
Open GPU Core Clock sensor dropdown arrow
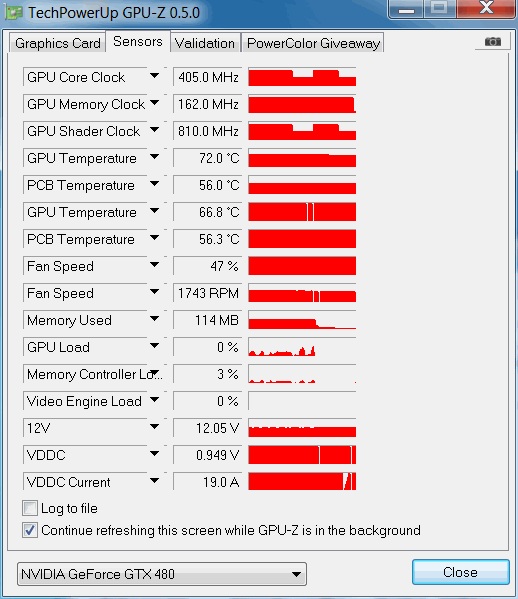pos(154,76)
